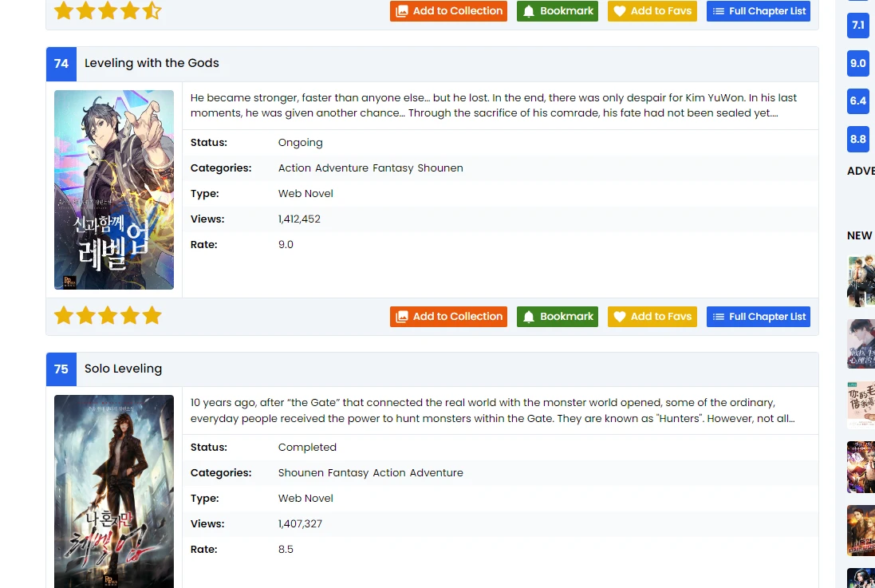Click Add to Collection in top row
The image size is (875, 588).
pos(448,11)
